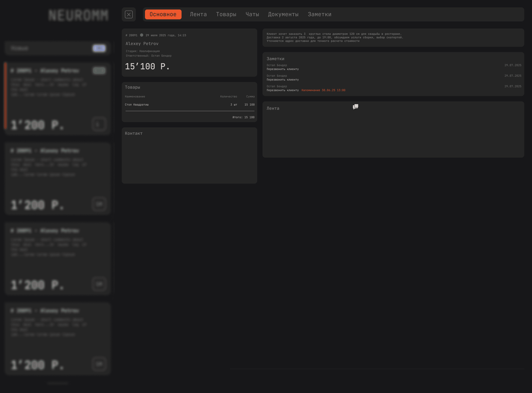Click the blue counter badge in the blurred column header
The width and height of the screenshot is (532, 393).
[99, 48]
